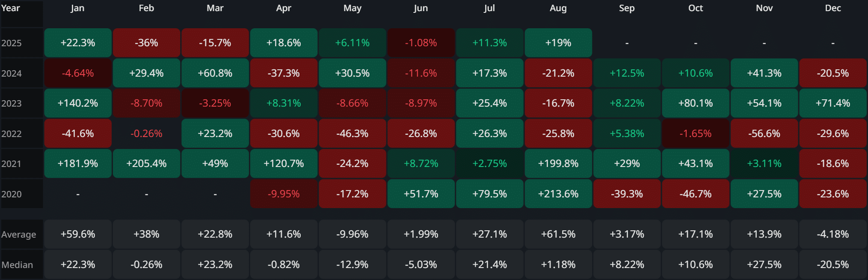Click the -46.3% May 2022 cell
Screen dimensions: 868x280
click(352, 134)
